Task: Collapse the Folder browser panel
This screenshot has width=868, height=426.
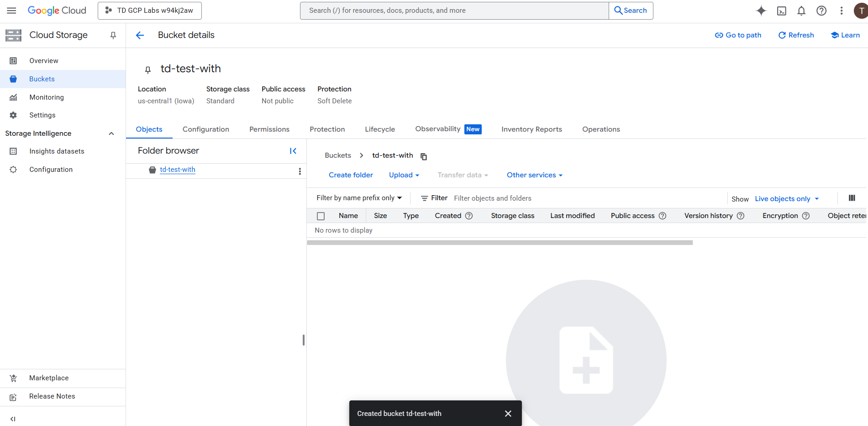Action: coord(293,151)
